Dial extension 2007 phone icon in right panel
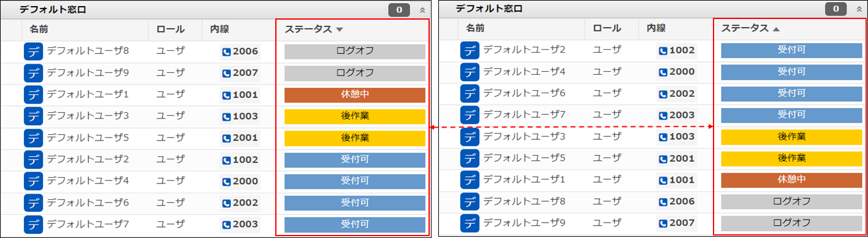 [x=663, y=223]
